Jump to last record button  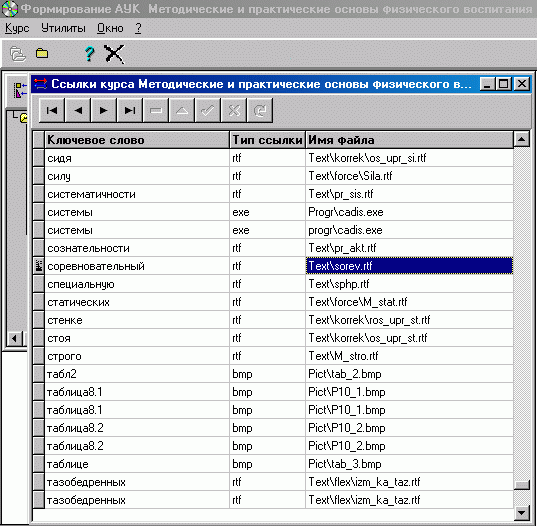130,110
